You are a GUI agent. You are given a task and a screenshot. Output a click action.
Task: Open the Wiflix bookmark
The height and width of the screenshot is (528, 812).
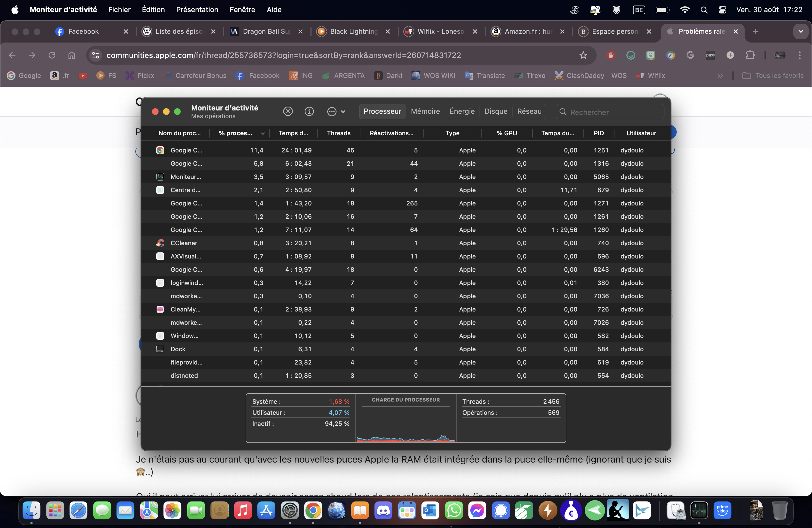(x=651, y=76)
